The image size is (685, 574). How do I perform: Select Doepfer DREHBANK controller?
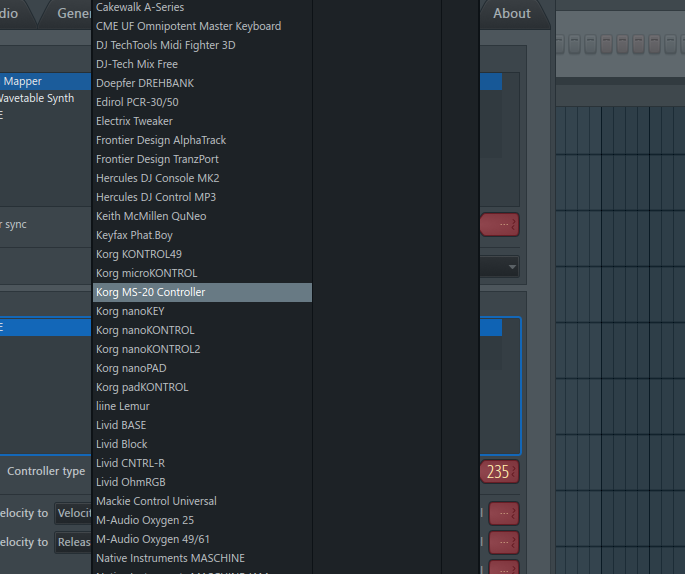pos(202,83)
